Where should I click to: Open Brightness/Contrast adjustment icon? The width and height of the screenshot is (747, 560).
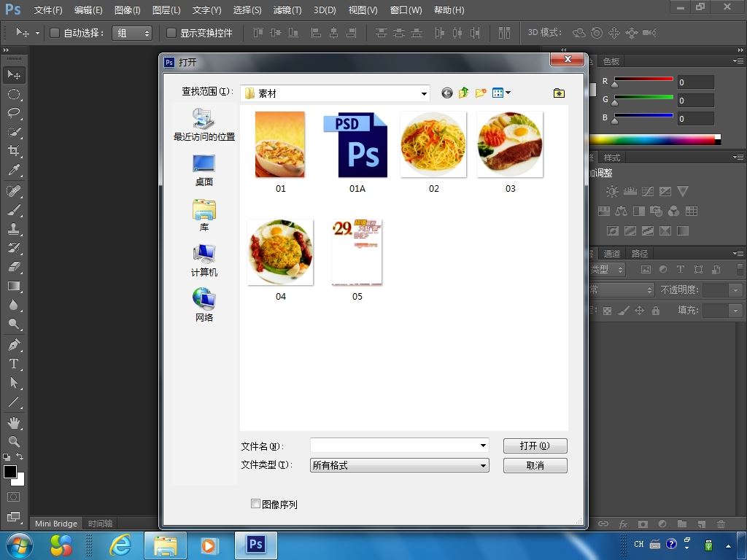click(612, 192)
